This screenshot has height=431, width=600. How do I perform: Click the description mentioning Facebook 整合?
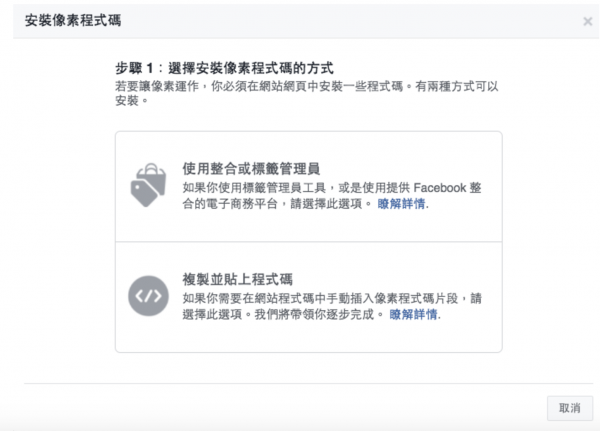coord(332,196)
